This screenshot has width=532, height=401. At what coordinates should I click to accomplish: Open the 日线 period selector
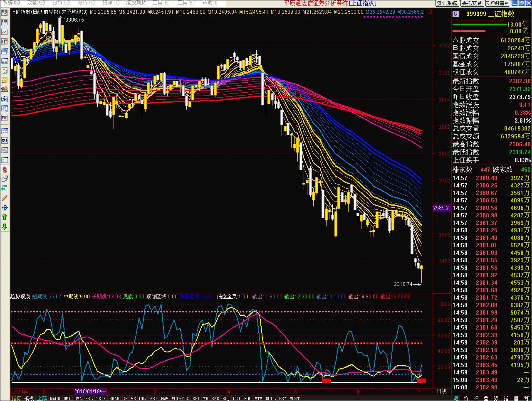pyautogui.click(x=441, y=391)
